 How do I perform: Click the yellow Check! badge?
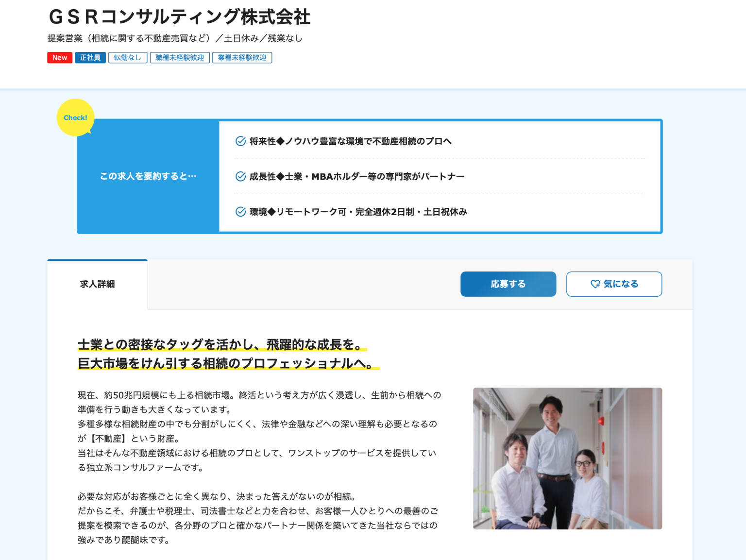click(75, 118)
